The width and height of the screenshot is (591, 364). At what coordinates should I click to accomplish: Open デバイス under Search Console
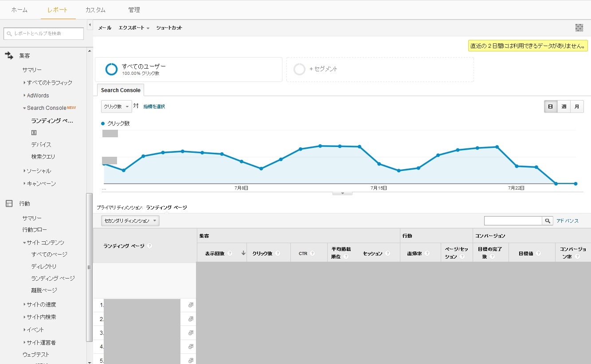(41, 144)
